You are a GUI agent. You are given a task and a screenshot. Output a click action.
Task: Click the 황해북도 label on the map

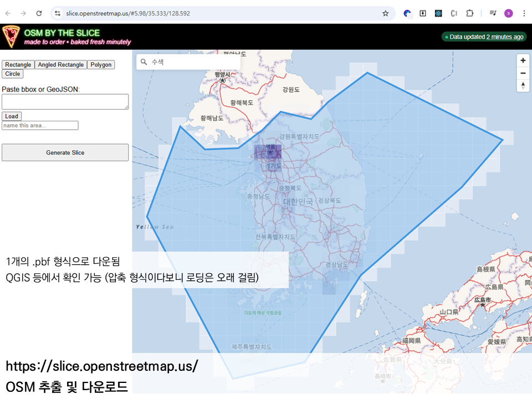point(242,103)
